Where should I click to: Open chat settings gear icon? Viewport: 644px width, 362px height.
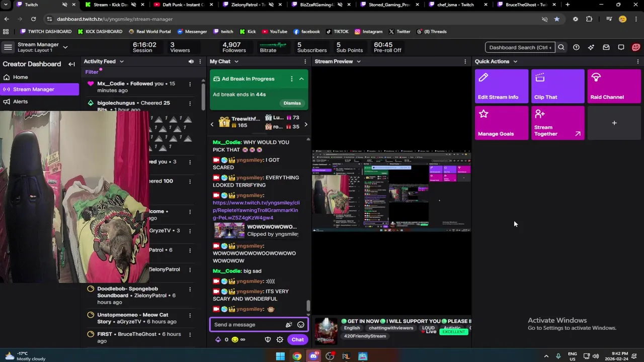click(x=280, y=339)
